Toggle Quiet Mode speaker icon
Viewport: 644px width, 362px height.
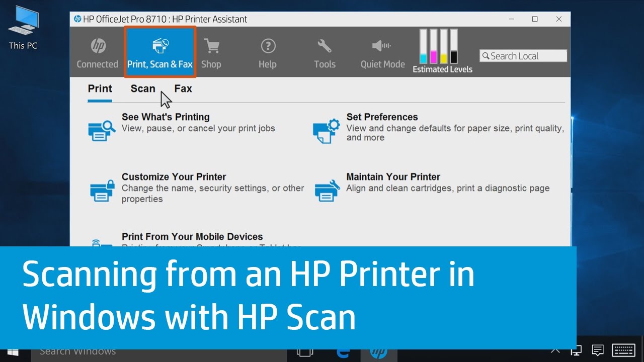tap(381, 46)
